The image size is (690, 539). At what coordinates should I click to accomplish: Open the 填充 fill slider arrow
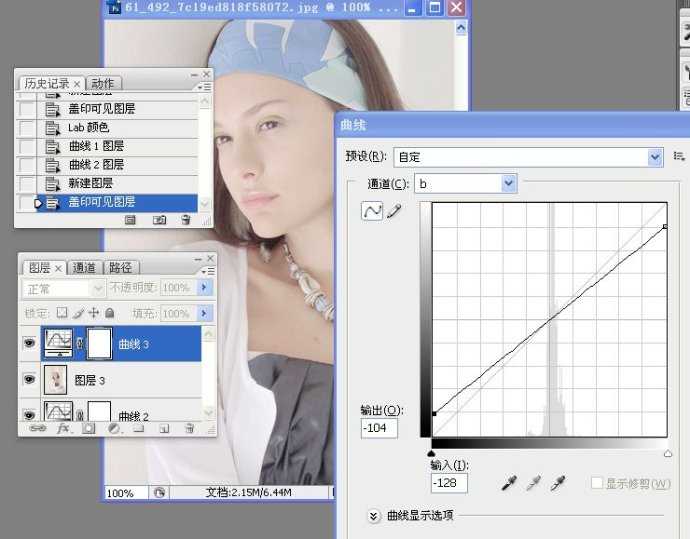(x=204, y=313)
